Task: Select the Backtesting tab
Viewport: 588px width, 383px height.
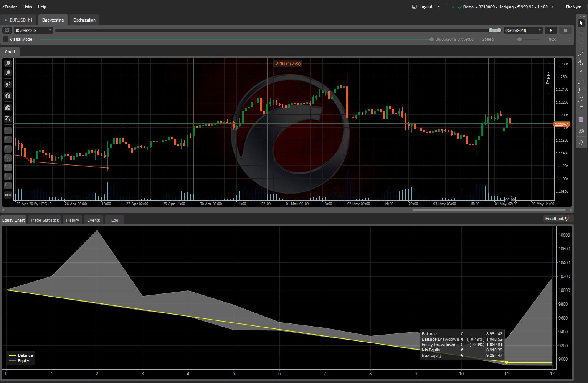Action: (x=53, y=20)
